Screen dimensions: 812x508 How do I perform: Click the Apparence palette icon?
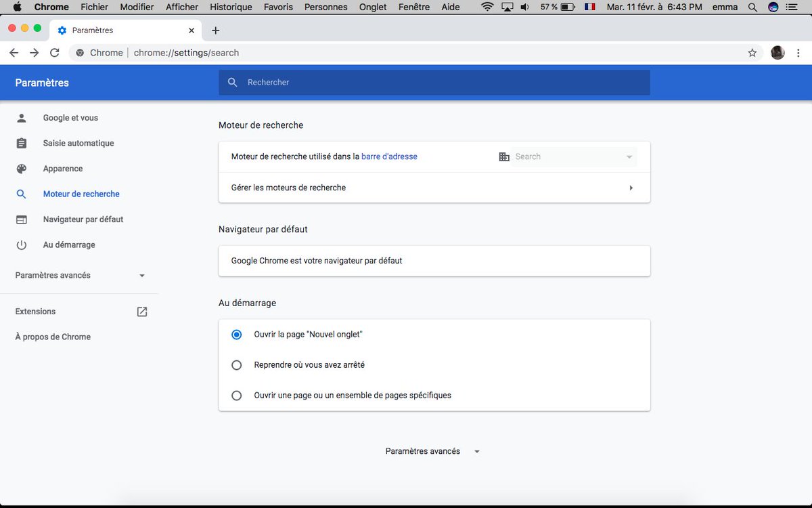pyautogui.click(x=22, y=169)
